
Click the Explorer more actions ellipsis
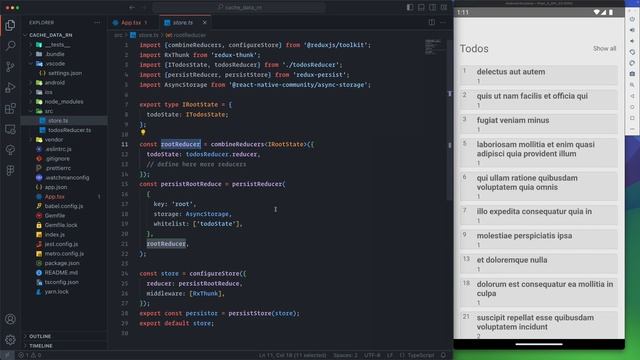[x=97, y=22]
